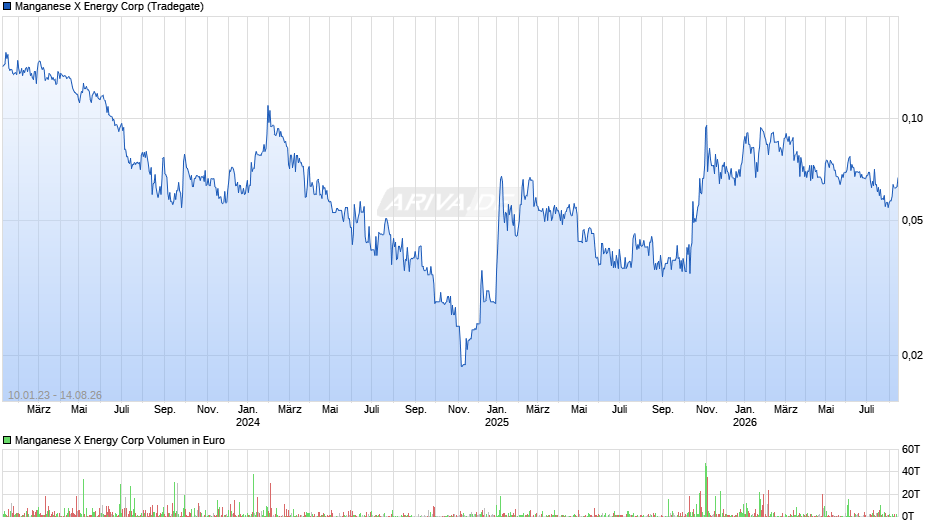Click the 40T volume axis label
This screenshot has width=940, height=526.
pos(911,471)
